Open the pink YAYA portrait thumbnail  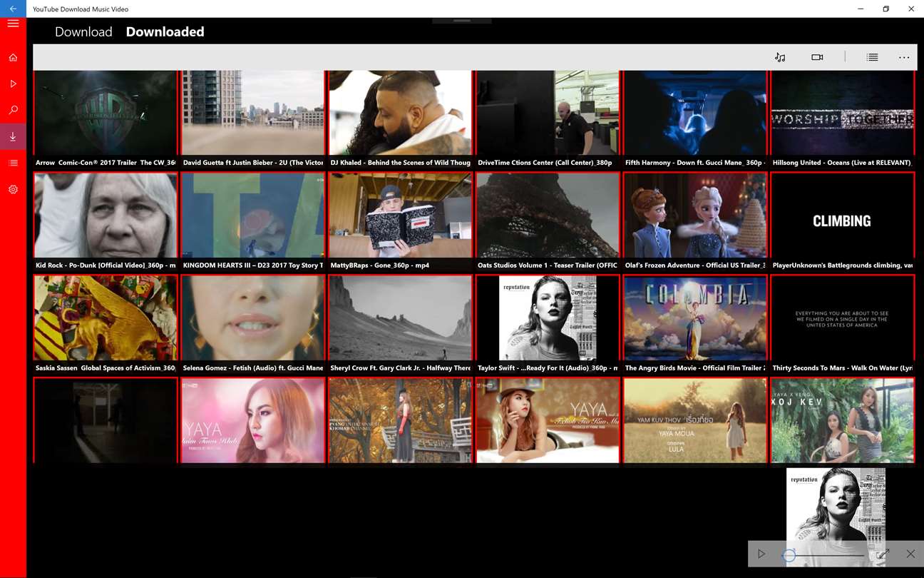252,421
